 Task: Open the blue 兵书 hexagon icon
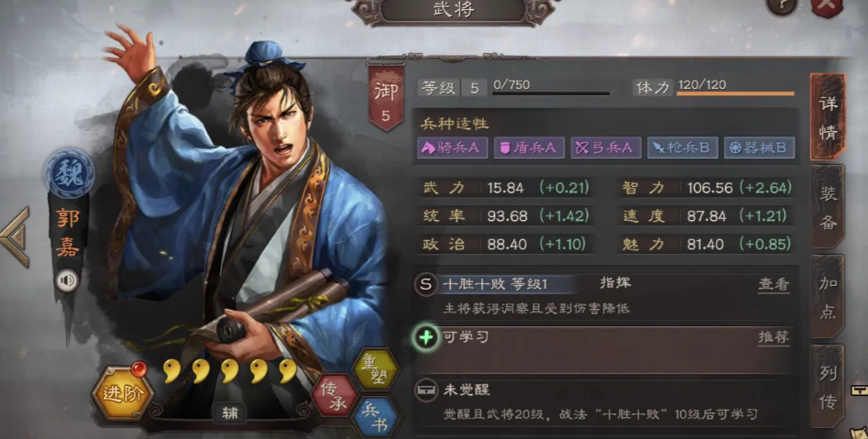[x=375, y=419]
